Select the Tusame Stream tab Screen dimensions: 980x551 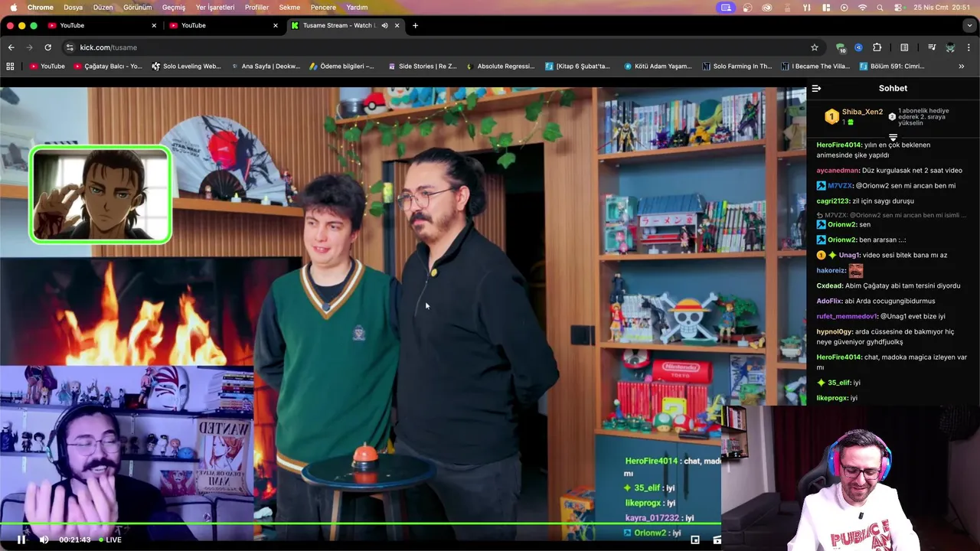point(337,25)
